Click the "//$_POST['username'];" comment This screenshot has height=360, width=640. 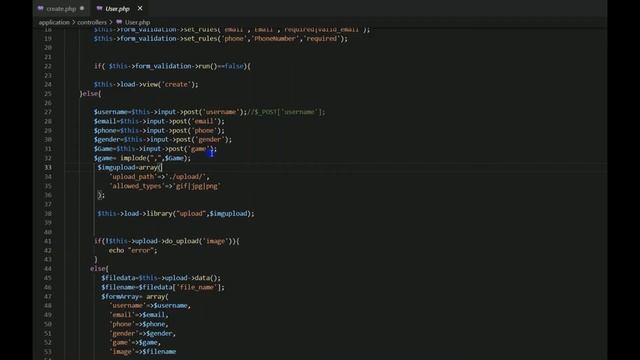point(287,112)
